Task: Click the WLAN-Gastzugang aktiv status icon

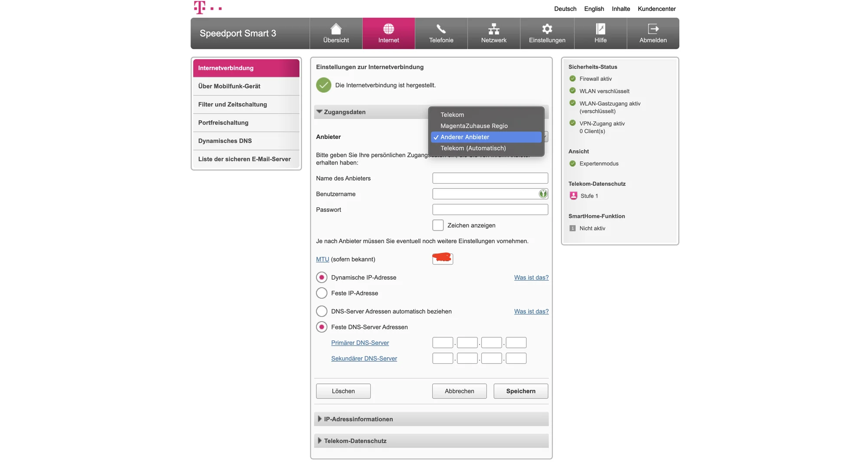Action: tap(572, 103)
